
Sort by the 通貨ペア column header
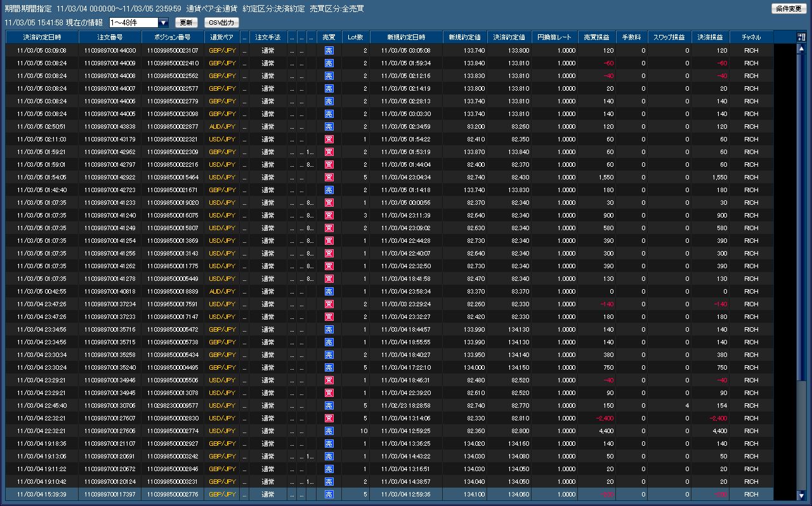222,37
